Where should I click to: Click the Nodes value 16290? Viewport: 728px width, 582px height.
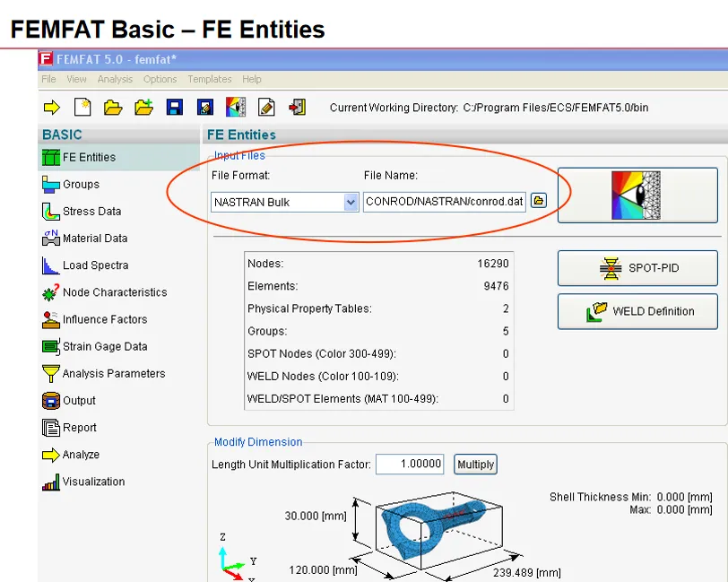(x=493, y=264)
